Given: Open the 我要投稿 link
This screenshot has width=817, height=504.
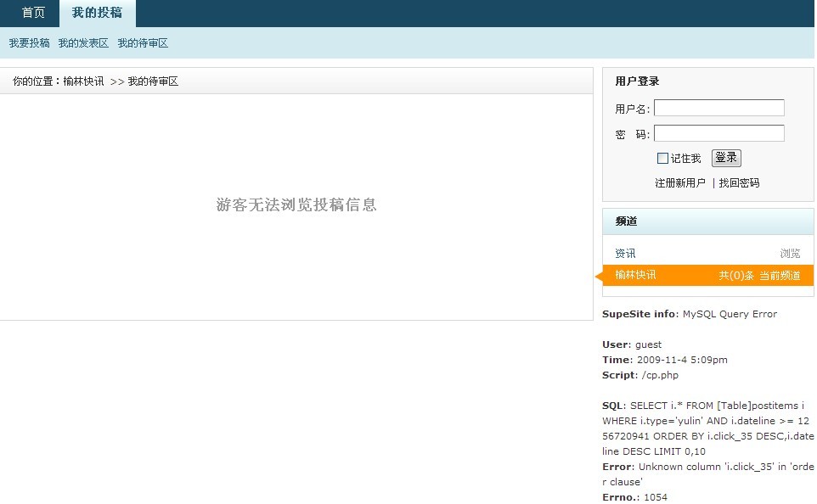Looking at the screenshot, I should [x=29, y=43].
